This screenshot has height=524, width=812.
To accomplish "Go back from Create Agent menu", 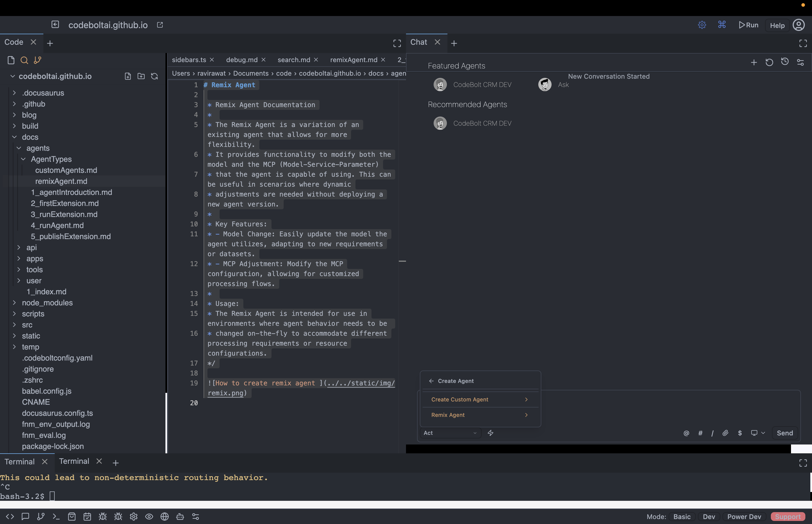I will click(431, 381).
